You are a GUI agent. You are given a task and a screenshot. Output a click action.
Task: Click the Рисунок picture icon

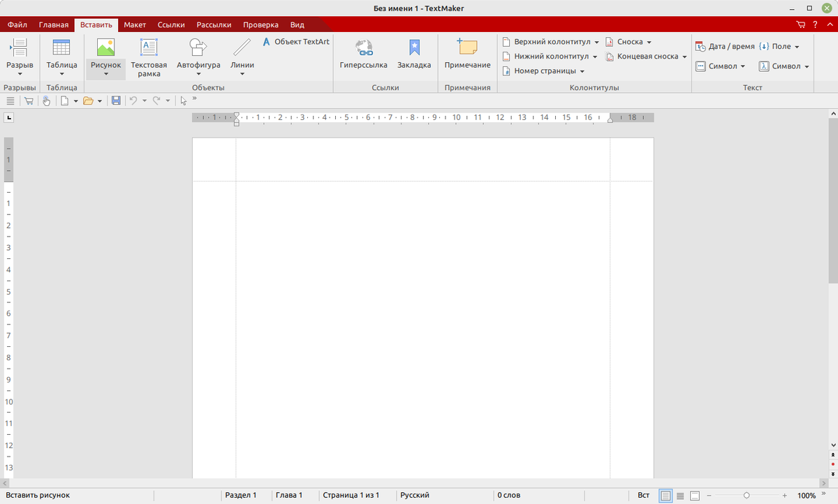(105, 47)
